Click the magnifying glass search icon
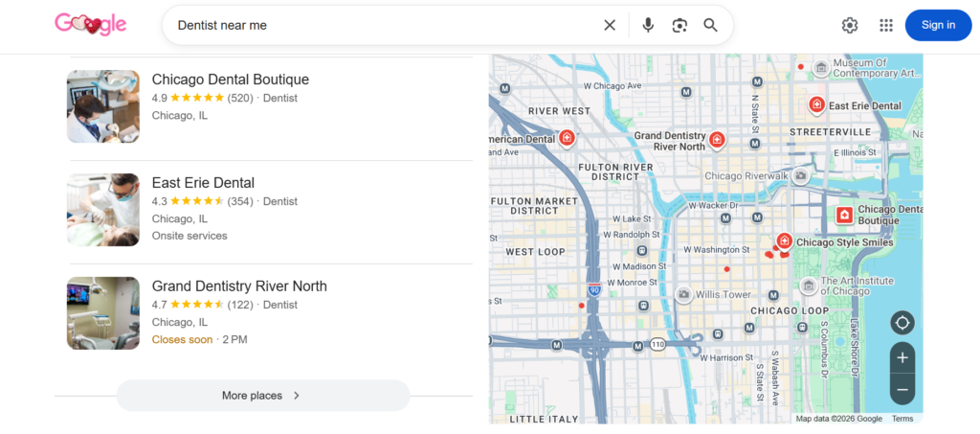The image size is (980, 434). (x=710, y=25)
